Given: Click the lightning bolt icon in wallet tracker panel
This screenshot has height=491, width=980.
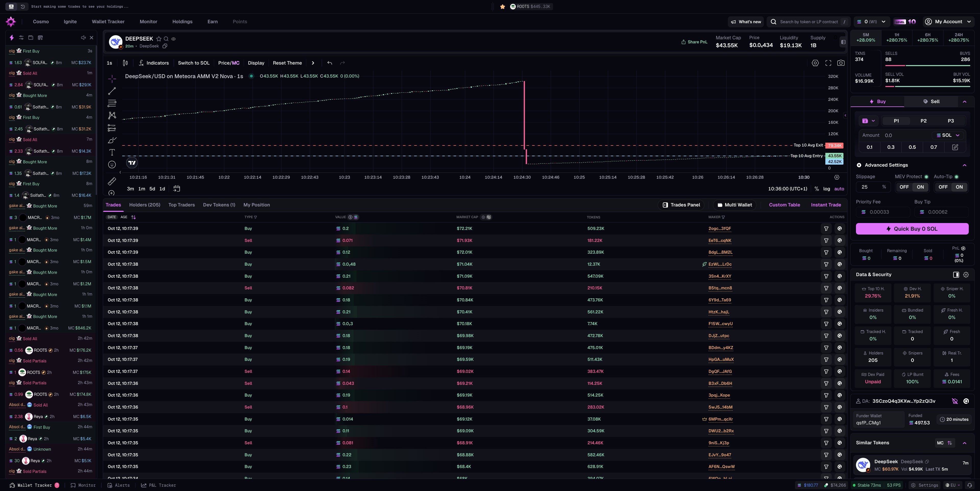Looking at the screenshot, I should click(12, 38).
